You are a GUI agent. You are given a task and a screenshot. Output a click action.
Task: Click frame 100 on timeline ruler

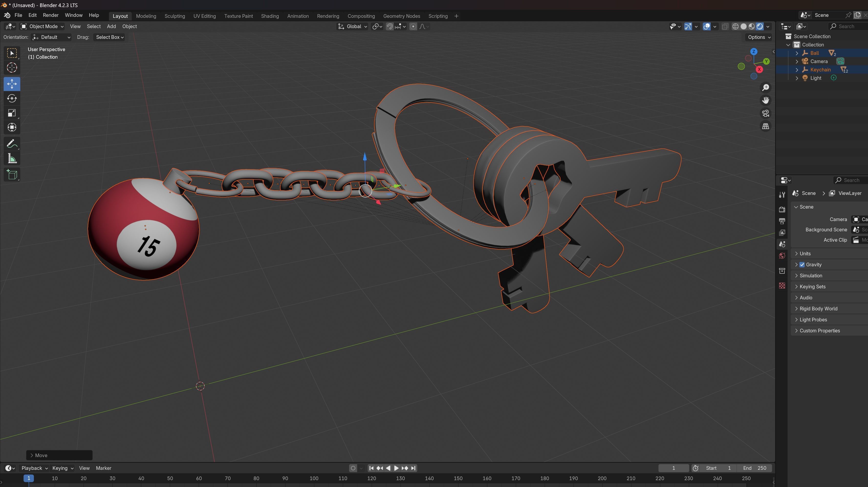[314, 478]
